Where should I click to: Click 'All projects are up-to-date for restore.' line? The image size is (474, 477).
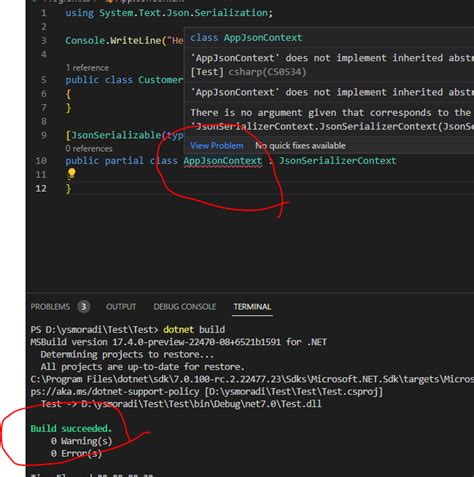142,367
